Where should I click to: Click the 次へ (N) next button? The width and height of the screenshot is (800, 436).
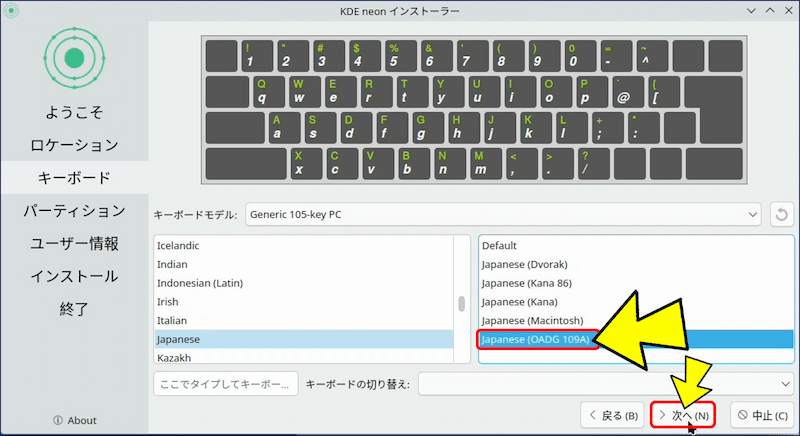(x=684, y=415)
